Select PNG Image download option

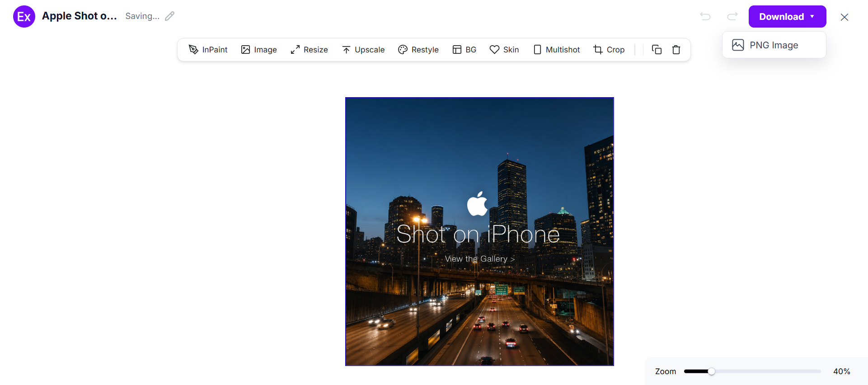pyautogui.click(x=774, y=45)
